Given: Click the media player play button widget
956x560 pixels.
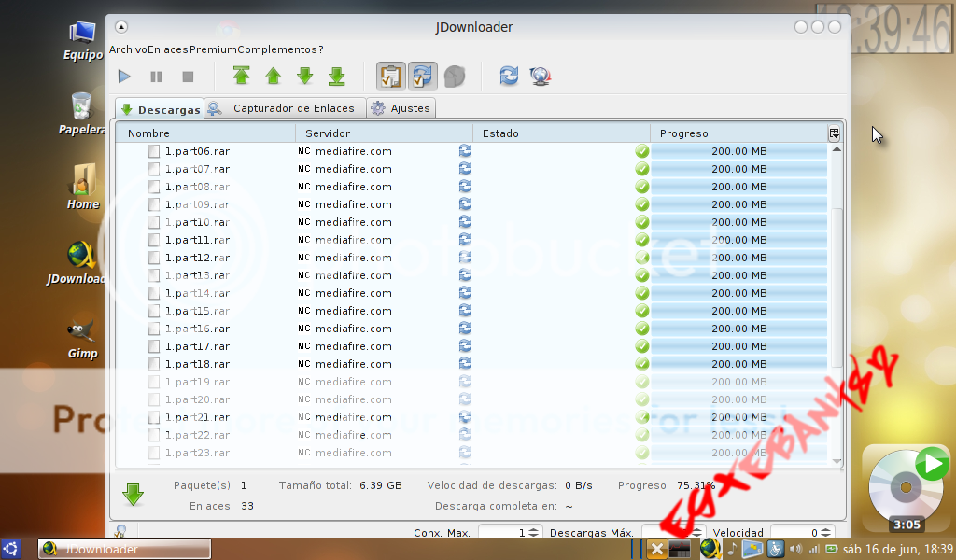Looking at the screenshot, I should (x=933, y=464).
